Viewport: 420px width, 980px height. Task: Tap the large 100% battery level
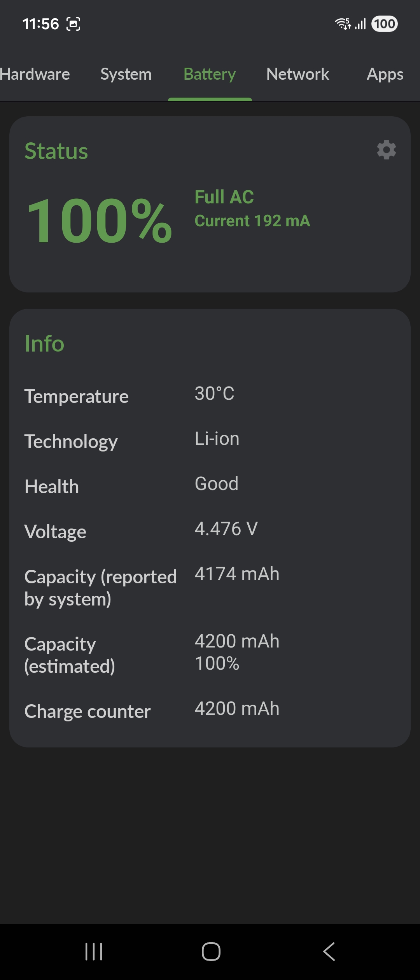coord(100,220)
